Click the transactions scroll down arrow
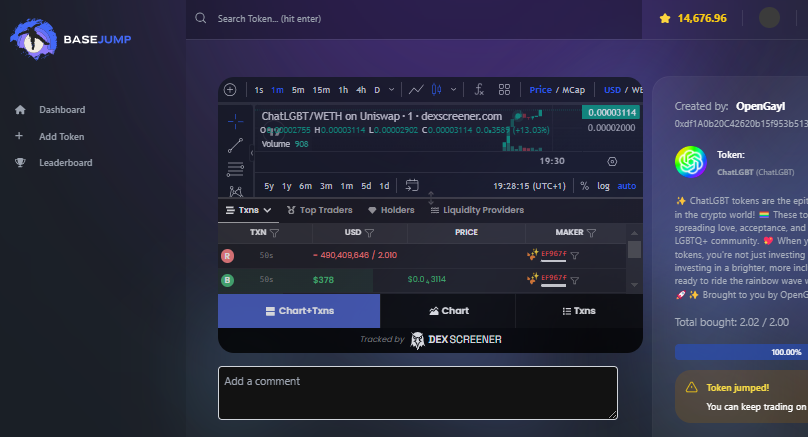Viewport: 808px width, 437px height. (634, 285)
